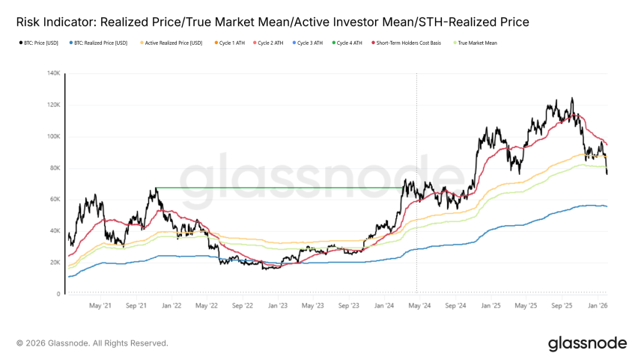644x362 pixels.
Task: Click the glassnode logo at bottom right
Action: [587, 343]
